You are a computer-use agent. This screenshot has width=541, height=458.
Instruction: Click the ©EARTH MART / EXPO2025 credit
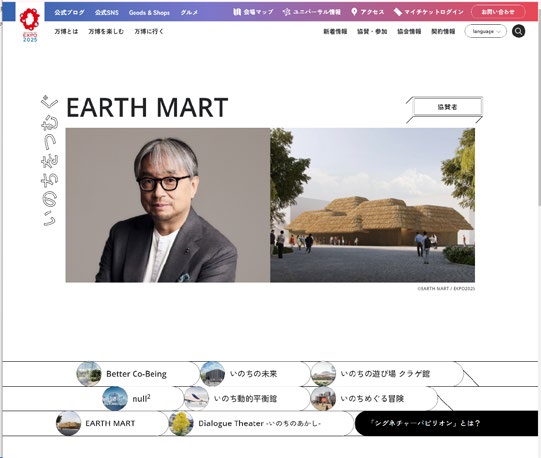[446, 289]
